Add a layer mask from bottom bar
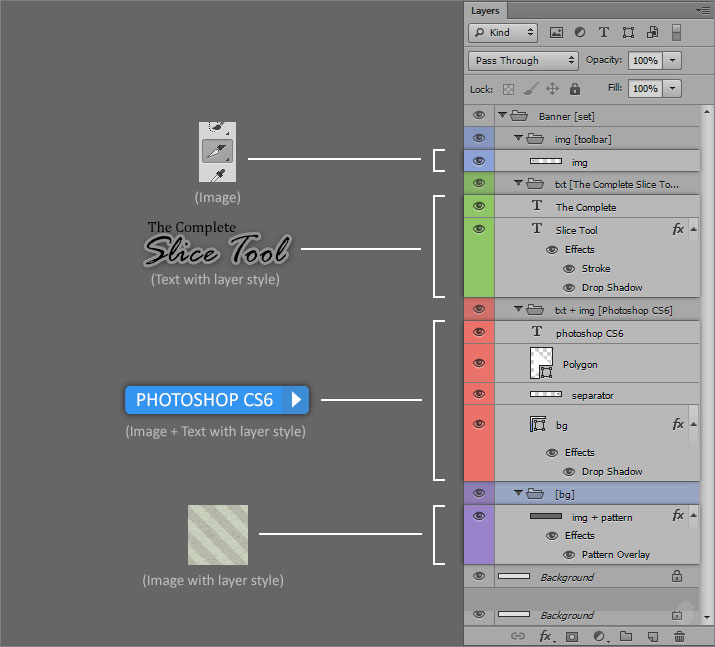This screenshot has height=647, width=715. (x=573, y=636)
